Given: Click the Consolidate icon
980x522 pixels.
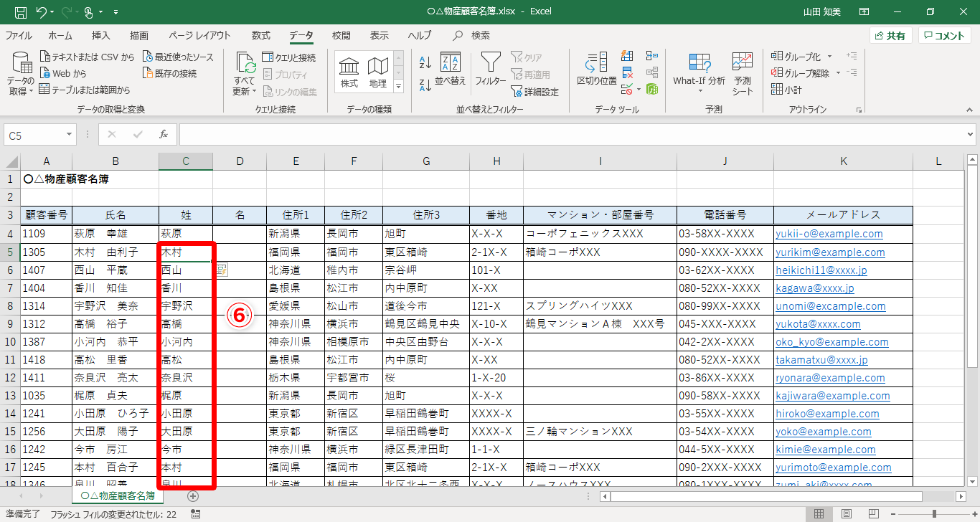Looking at the screenshot, I should 652,56.
